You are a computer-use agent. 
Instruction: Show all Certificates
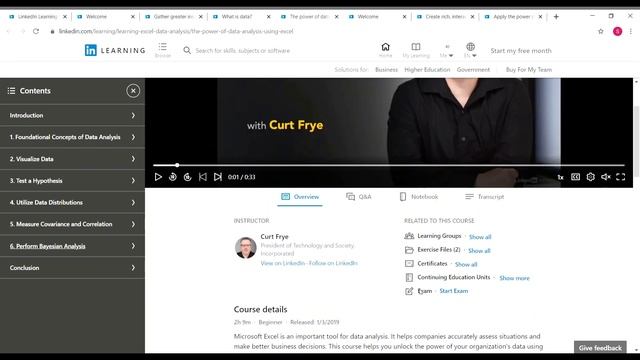pos(466,264)
